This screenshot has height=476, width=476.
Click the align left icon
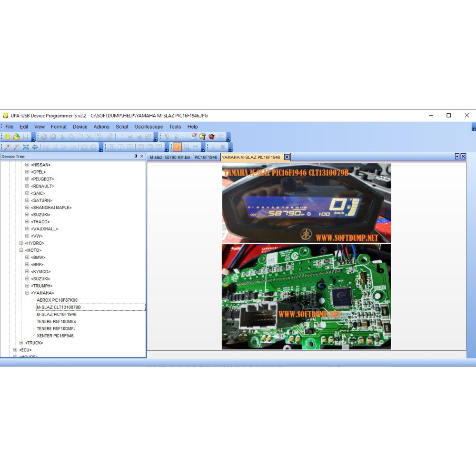(141, 147)
